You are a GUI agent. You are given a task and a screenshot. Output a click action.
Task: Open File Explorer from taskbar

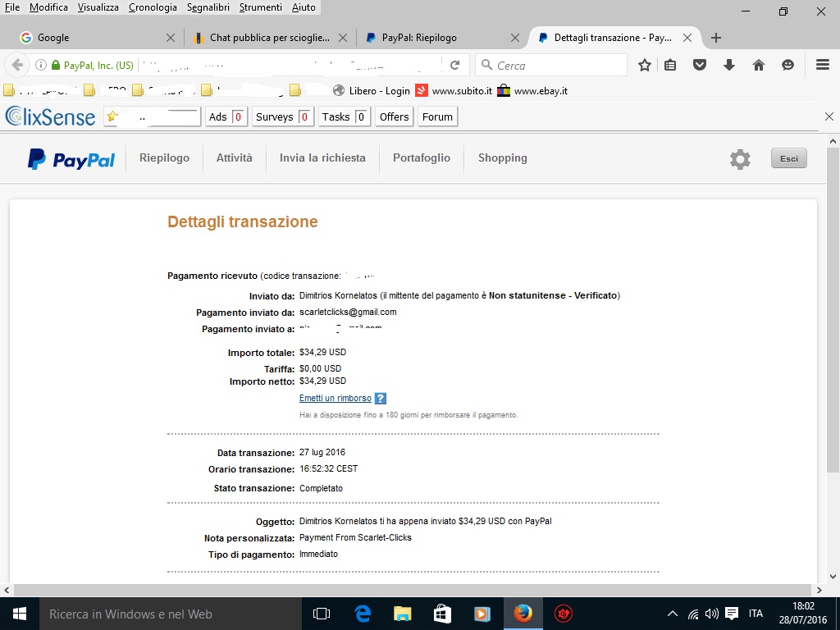pos(402,614)
